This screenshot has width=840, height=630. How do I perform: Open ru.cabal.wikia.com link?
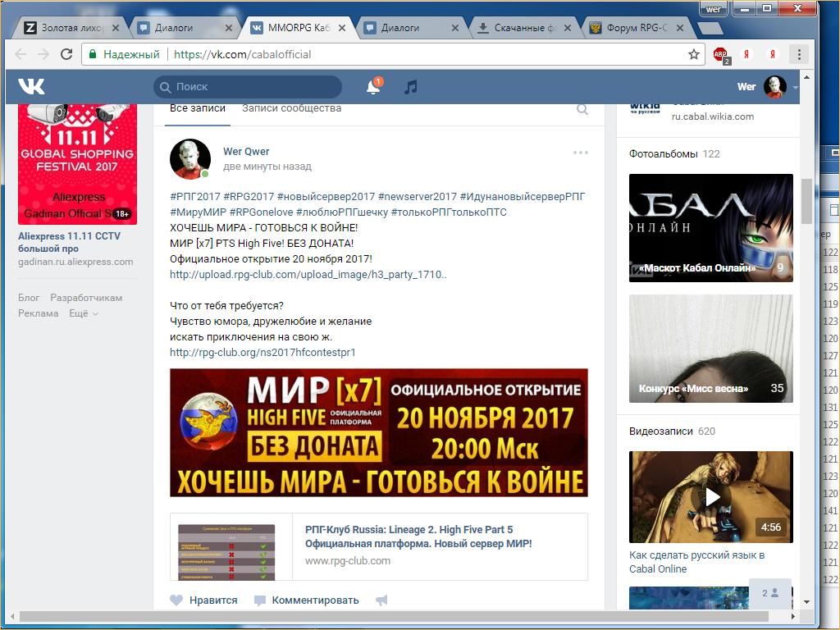pyautogui.click(x=713, y=116)
